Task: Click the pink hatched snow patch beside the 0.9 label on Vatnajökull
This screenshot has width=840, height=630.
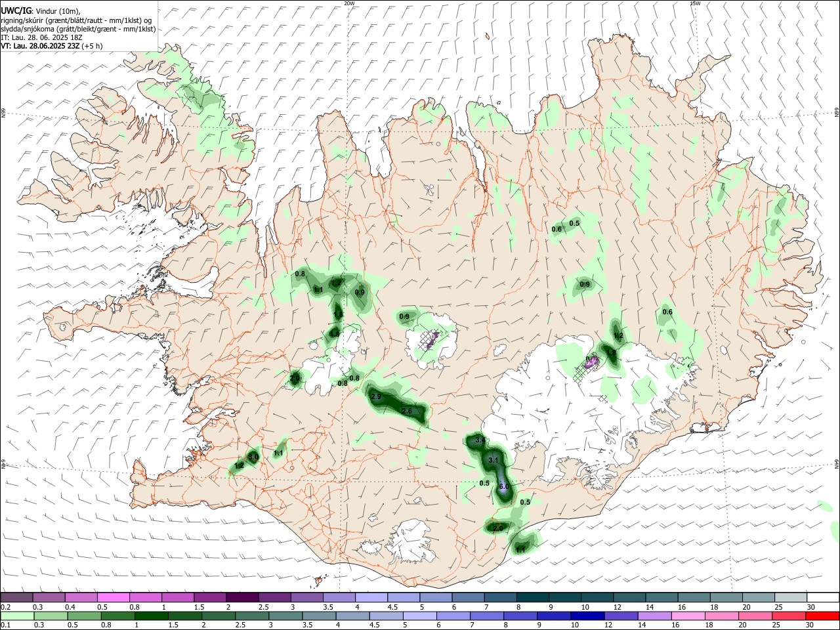Action: (x=593, y=362)
